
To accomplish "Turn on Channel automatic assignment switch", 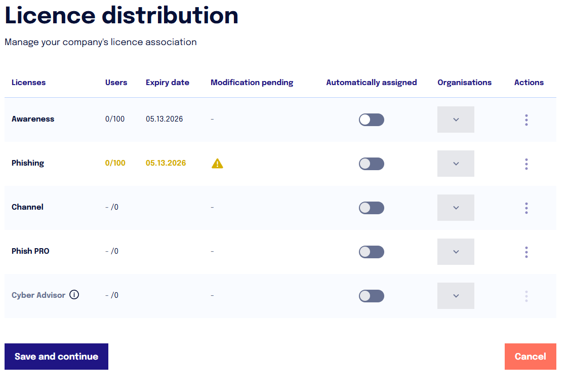I will [371, 208].
